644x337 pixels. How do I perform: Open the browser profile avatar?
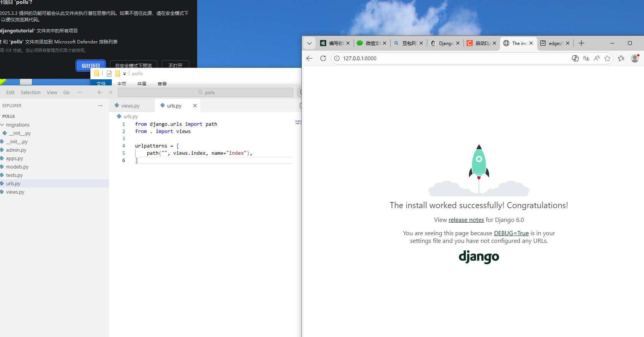[x=635, y=58]
